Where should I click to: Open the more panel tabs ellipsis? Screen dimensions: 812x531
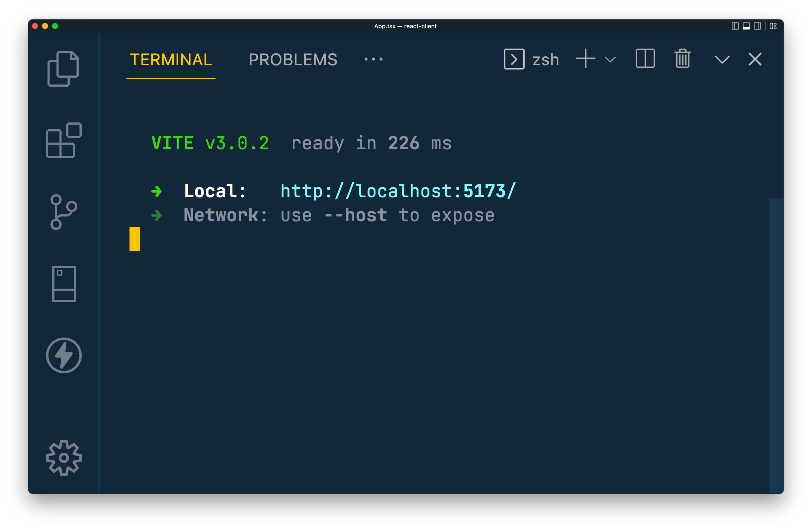(x=373, y=59)
